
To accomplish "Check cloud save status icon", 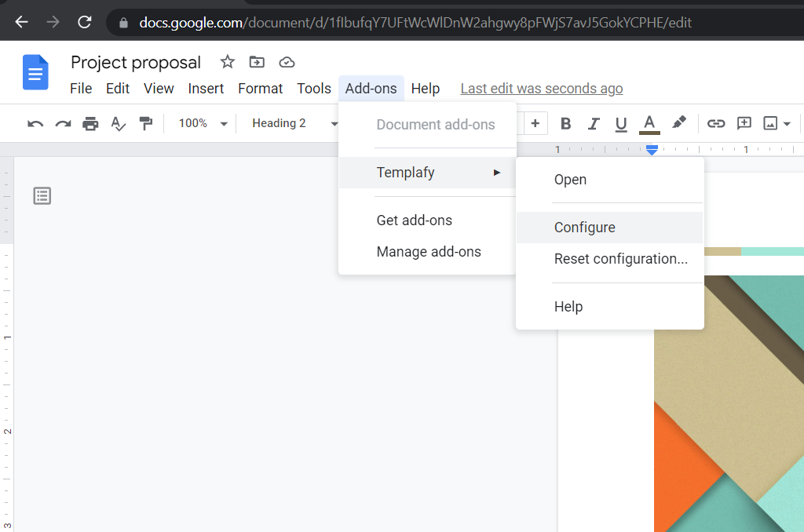I will [287, 63].
